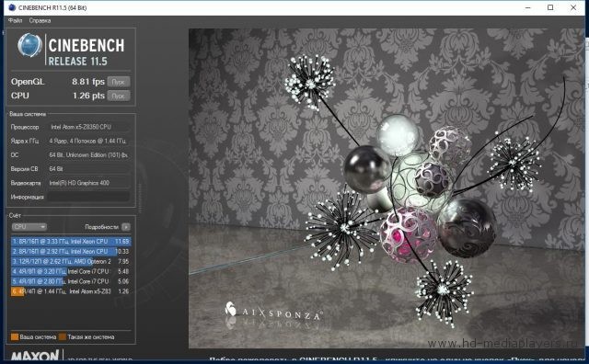Viewport: 589px width, 364px height.
Task: Click the Подробности arrow button
Action: point(126,227)
